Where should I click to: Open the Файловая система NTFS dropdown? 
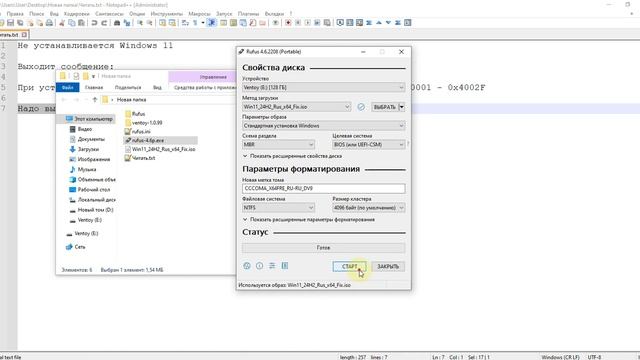click(278, 208)
